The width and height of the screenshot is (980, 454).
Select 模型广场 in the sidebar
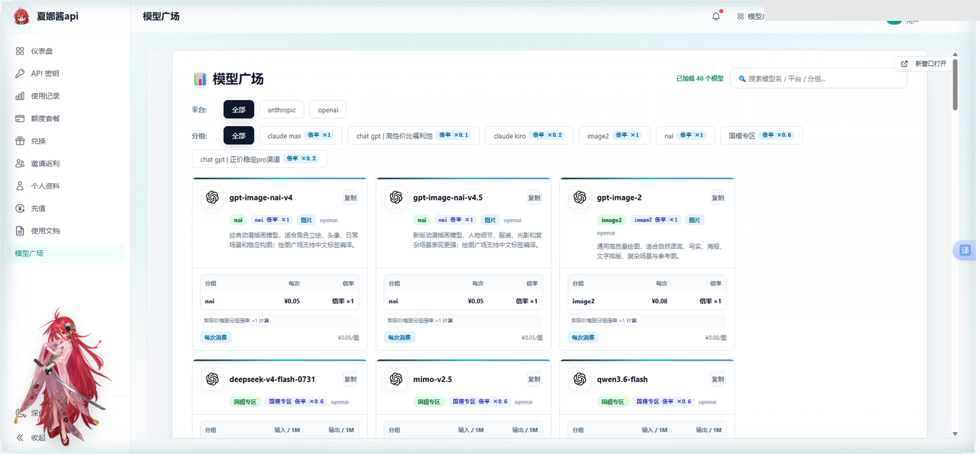(x=65, y=253)
